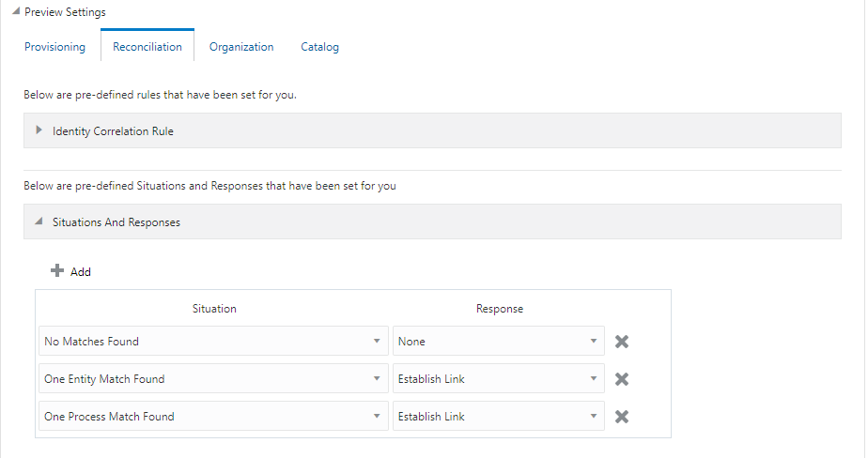
Task: Delete the No Matches Found row
Action: click(x=621, y=342)
